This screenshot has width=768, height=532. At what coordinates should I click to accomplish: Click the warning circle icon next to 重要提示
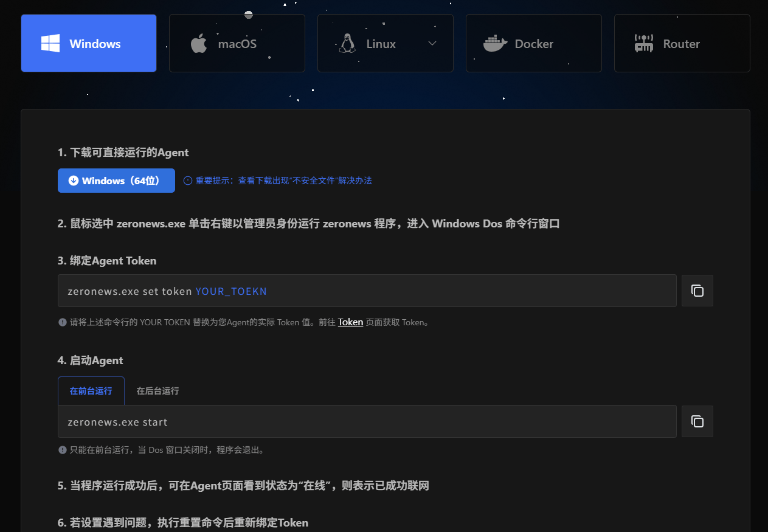tap(187, 180)
